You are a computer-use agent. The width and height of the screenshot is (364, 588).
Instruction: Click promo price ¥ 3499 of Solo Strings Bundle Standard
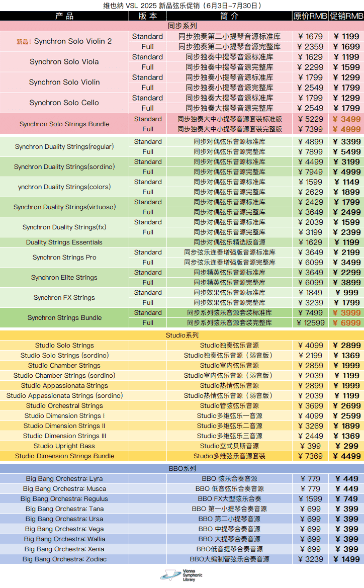[x=347, y=119]
